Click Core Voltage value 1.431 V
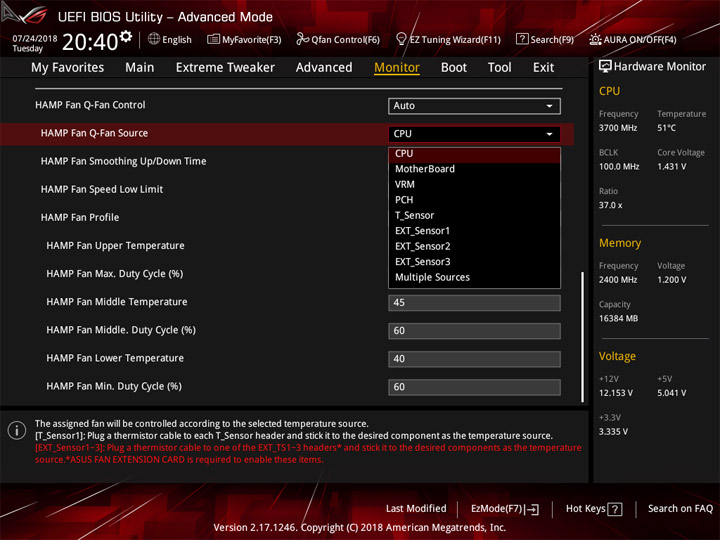Screen dimensions: 720x540 pyautogui.click(x=671, y=167)
